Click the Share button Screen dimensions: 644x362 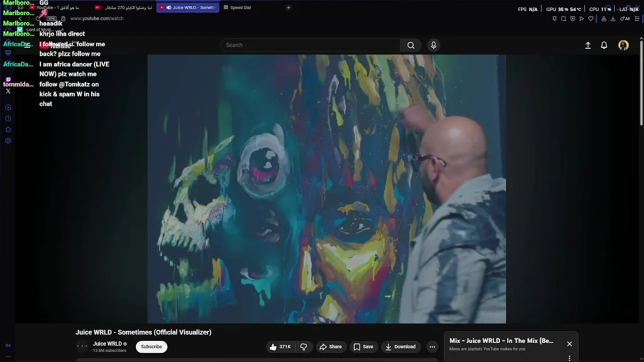click(x=331, y=347)
